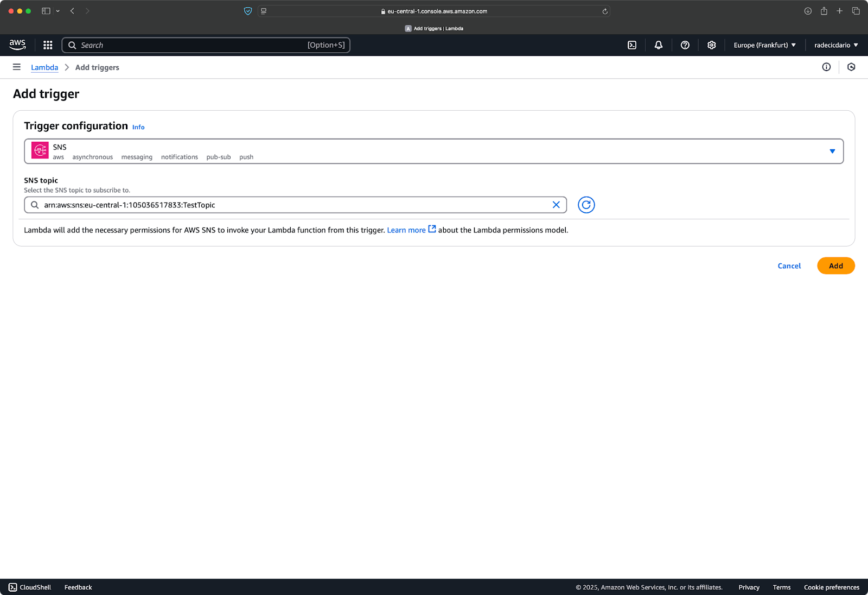Viewport: 868px width, 595px height.
Task: Click the hexagon tutorials icon at right
Action: [851, 67]
